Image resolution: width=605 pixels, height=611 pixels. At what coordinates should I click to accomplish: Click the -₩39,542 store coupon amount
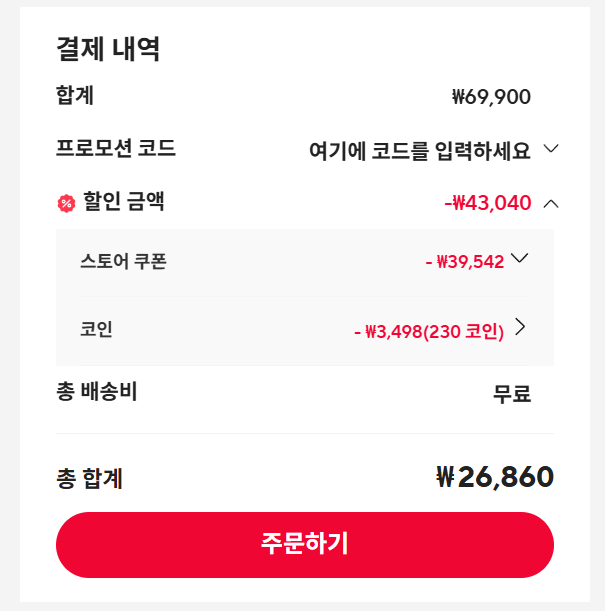(464, 262)
